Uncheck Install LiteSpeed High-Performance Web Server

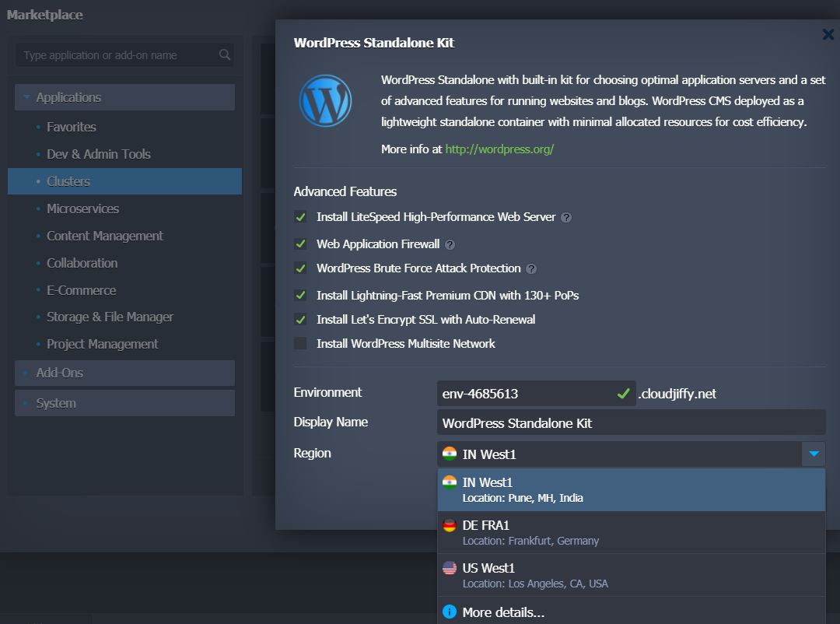pyautogui.click(x=300, y=217)
